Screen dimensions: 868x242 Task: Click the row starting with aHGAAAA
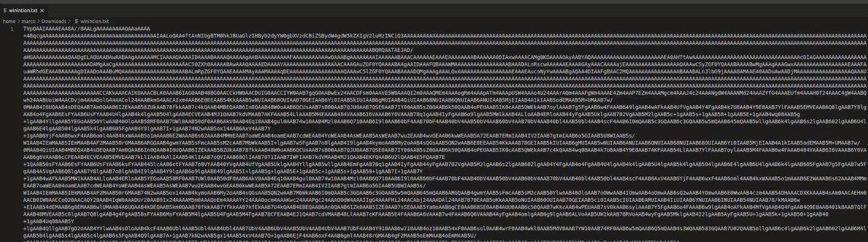click(x=217, y=57)
